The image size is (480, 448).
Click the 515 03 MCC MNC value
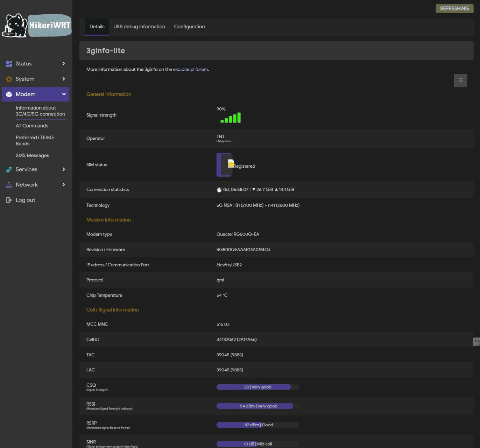tap(223, 324)
